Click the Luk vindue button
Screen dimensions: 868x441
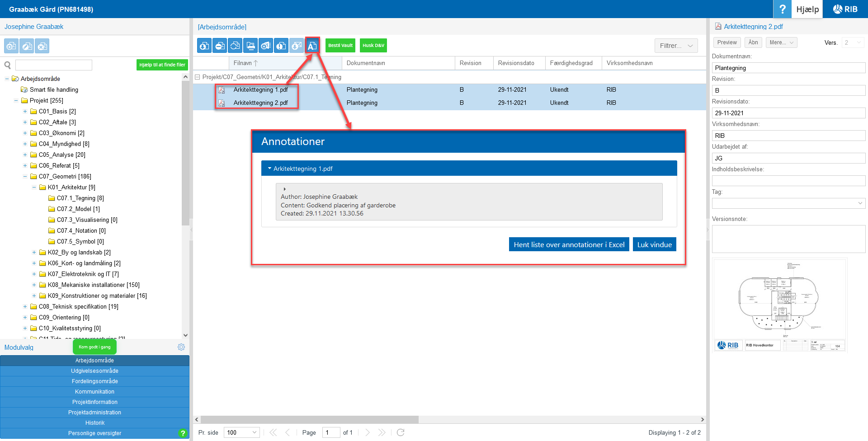(x=654, y=244)
